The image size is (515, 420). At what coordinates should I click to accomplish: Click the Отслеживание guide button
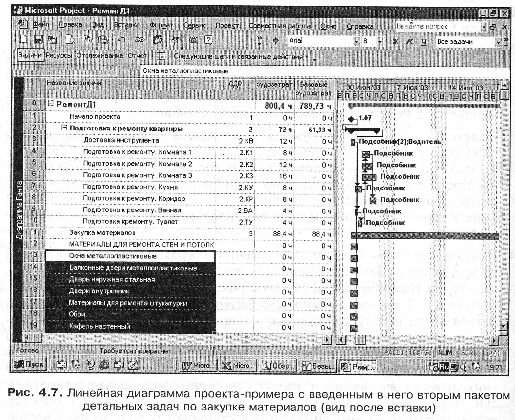point(100,56)
